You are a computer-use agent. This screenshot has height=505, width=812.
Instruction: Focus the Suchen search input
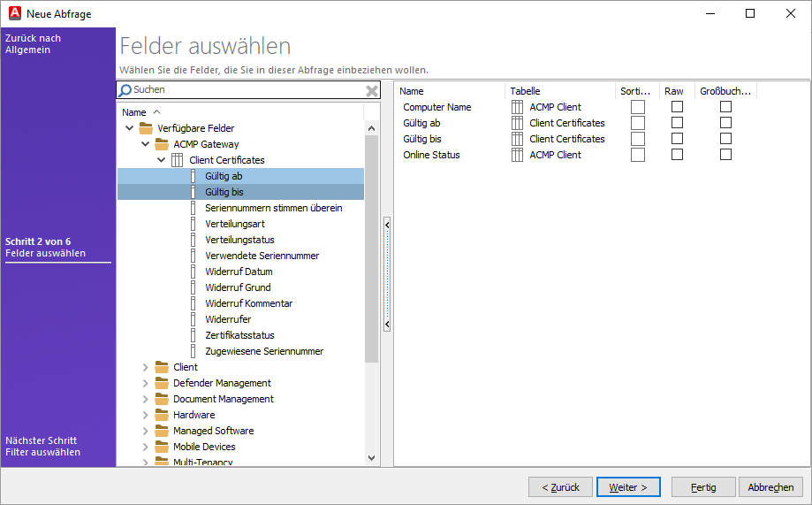pos(248,90)
